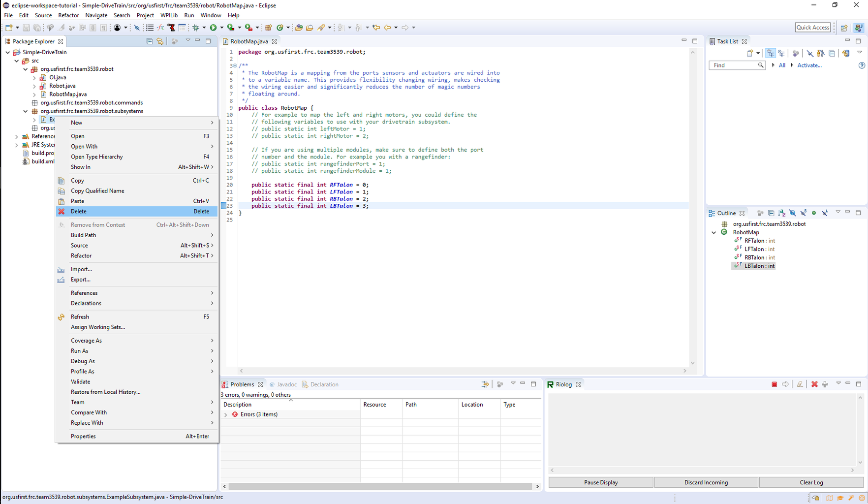The image size is (868, 504).
Task: Toggle Link with Editor in Package Explorer
Action: click(160, 41)
